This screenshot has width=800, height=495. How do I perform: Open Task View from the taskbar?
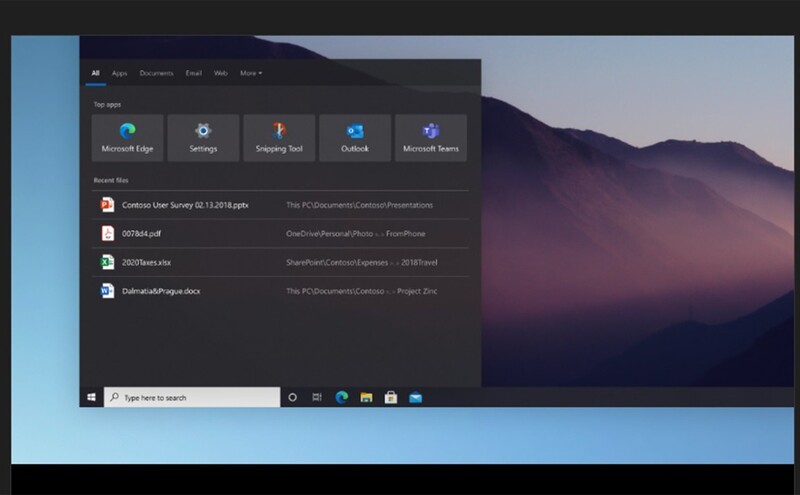[317, 397]
